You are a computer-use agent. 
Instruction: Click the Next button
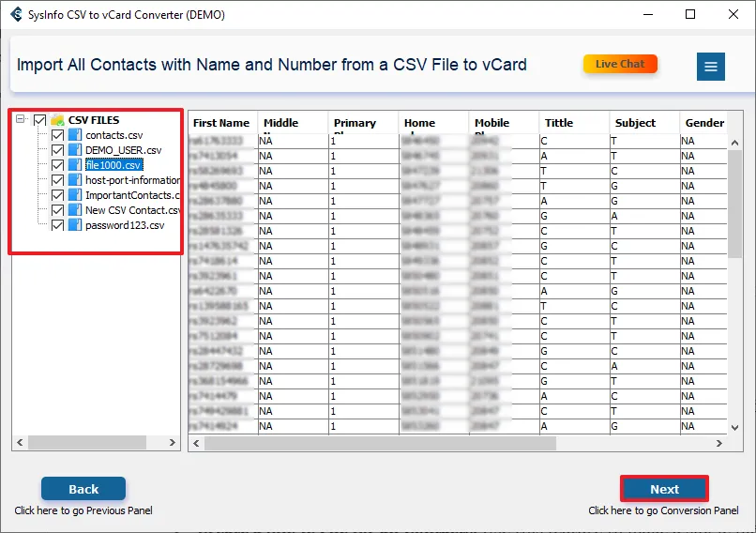click(x=664, y=489)
